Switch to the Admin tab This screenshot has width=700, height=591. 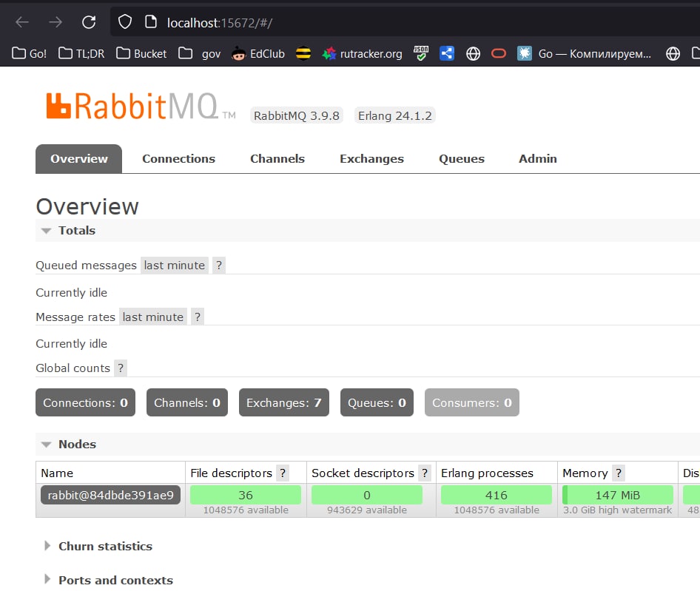(x=537, y=158)
